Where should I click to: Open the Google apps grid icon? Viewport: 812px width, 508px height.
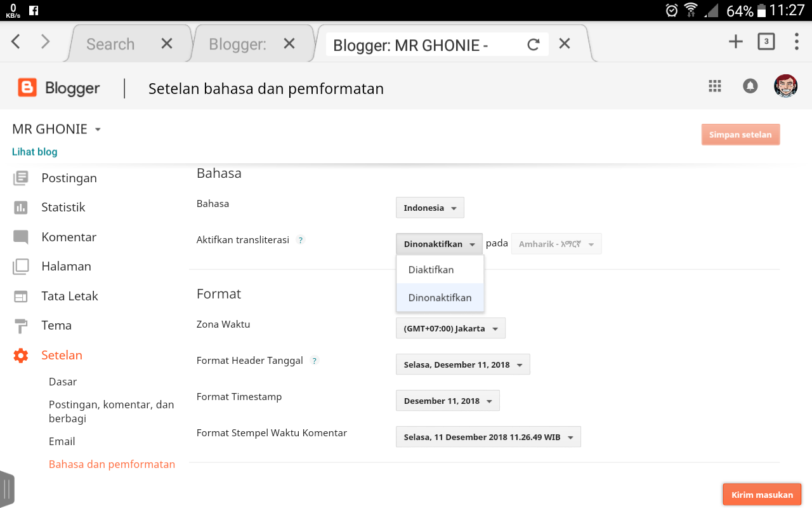point(715,86)
